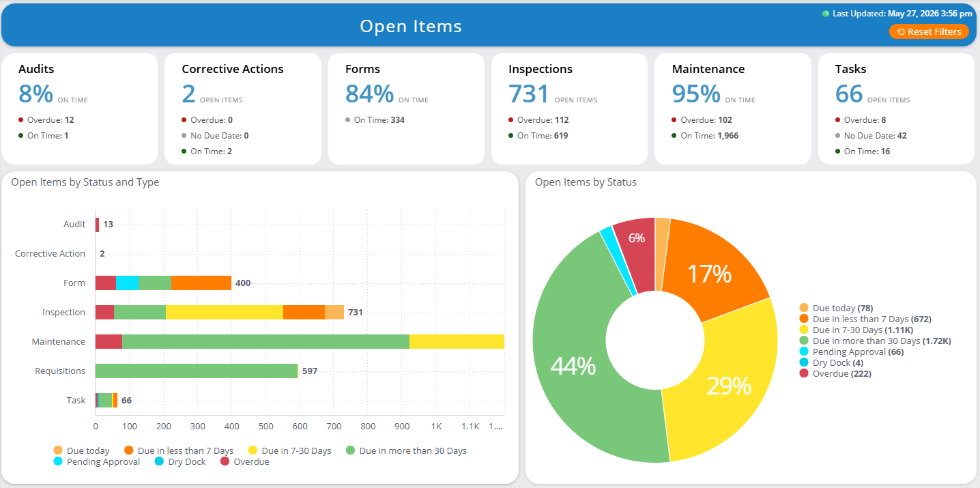Click the Requisitions axis label
This screenshot has width=980, height=488.
coord(60,371)
